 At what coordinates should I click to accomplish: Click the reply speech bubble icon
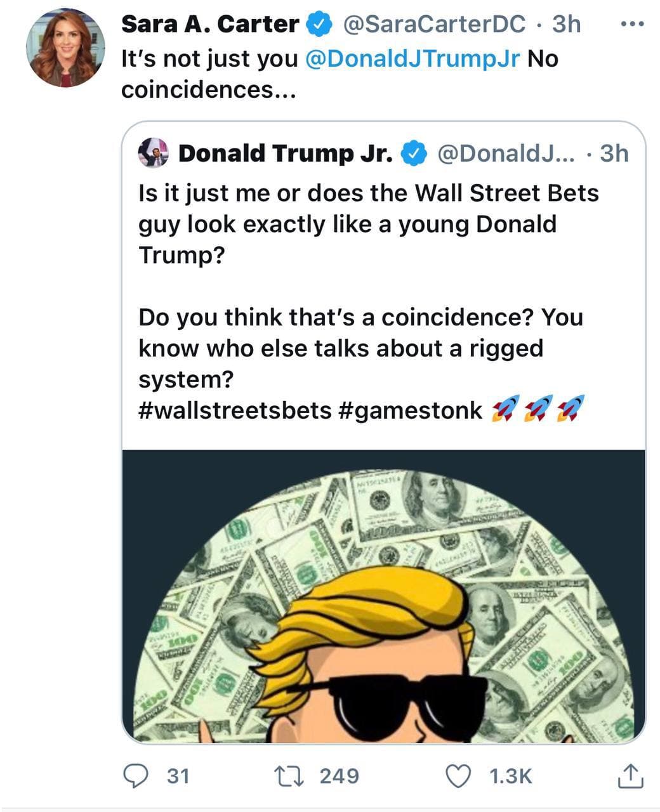coord(135,776)
